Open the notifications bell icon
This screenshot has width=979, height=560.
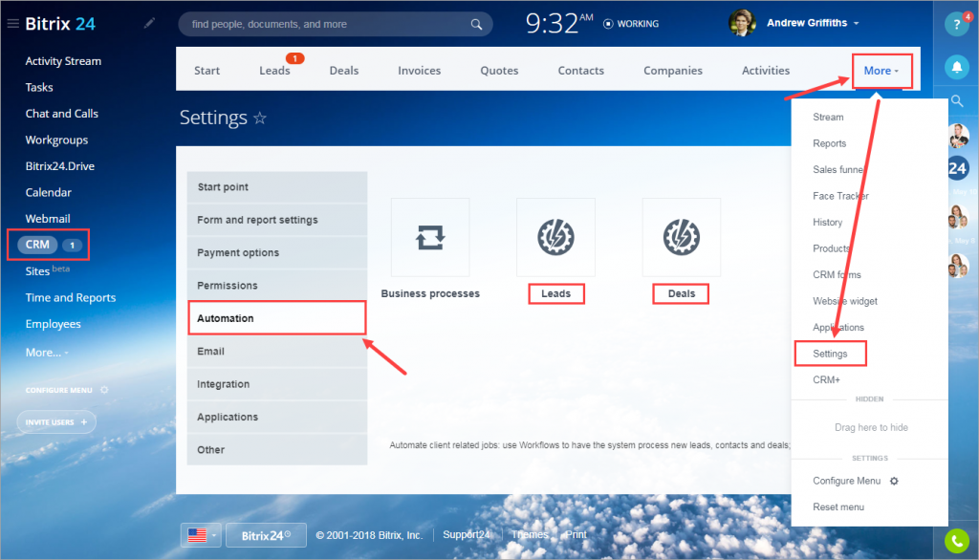tap(956, 67)
